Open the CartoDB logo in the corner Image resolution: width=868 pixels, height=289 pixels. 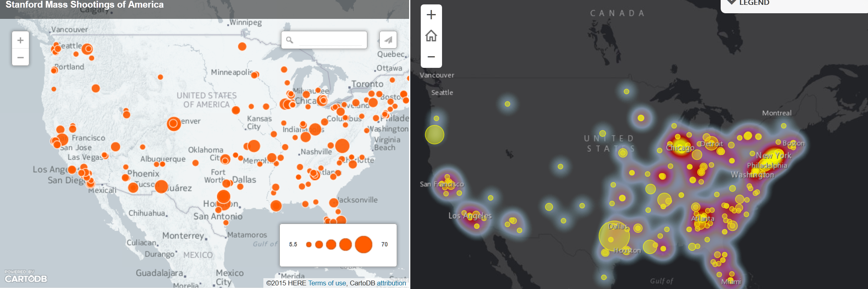(x=26, y=277)
